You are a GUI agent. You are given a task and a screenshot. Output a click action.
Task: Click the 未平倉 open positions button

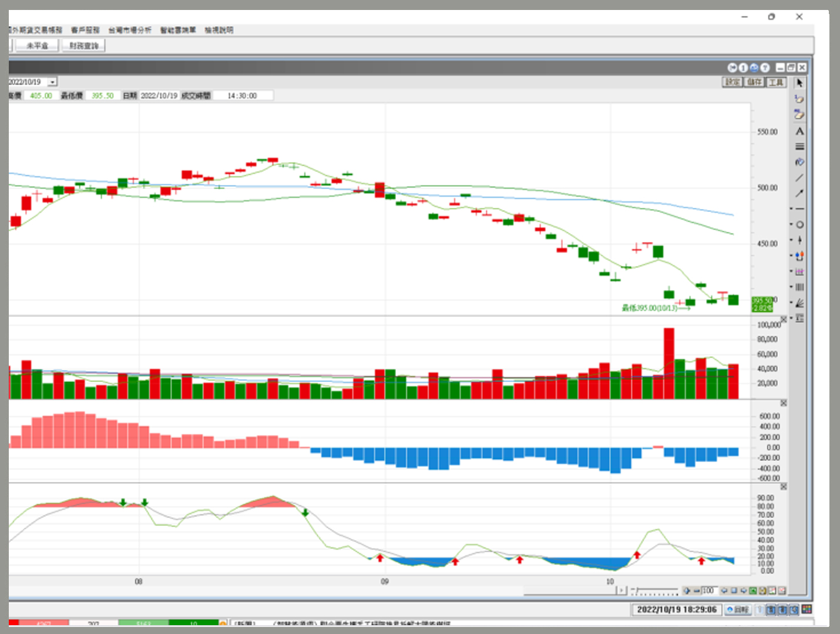click(x=37, y=45)
